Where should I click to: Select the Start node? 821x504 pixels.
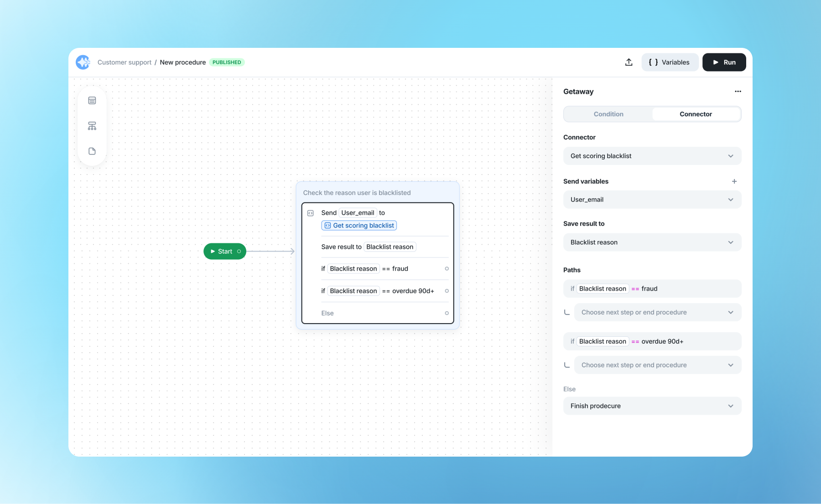coord(224,252)
